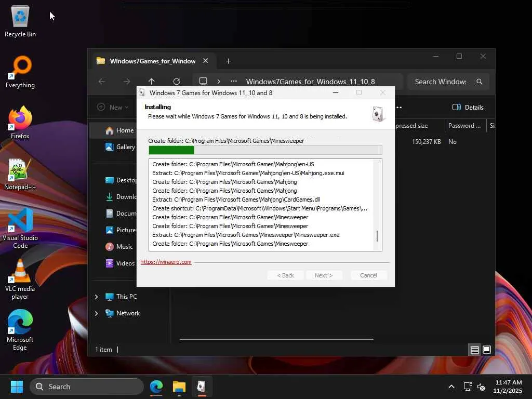This screenshot has height=399, width=532.
Task: Click the Explorer horizontal scrollbar
Action: [276, 339]
